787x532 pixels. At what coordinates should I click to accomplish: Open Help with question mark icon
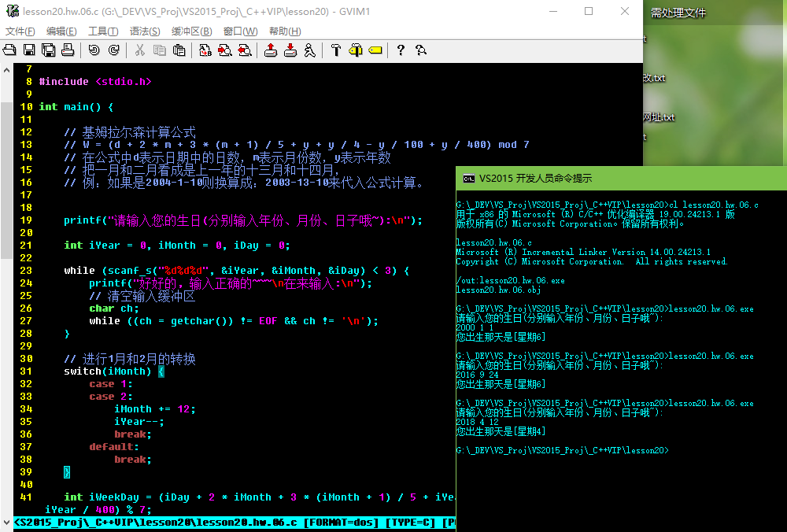(x=401, y=50)
